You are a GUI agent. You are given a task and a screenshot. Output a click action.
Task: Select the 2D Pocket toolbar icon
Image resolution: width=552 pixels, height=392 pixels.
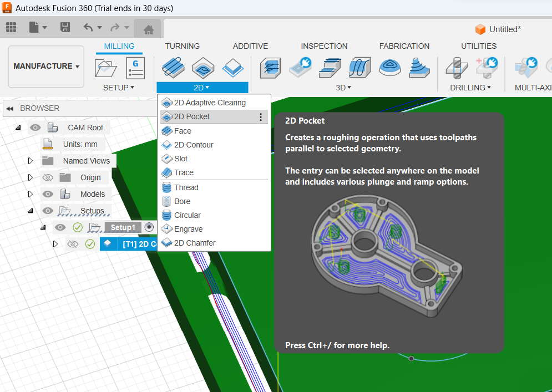pyautogui.click(x=203, y=68)
